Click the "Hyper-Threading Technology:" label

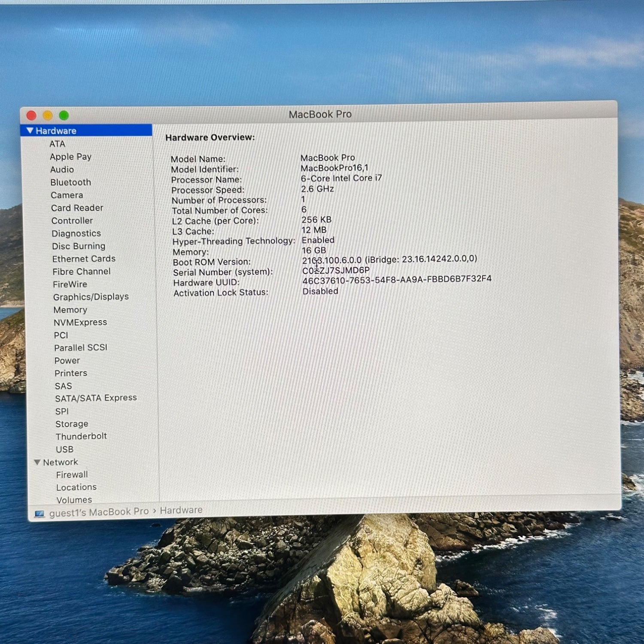[234, 241]
